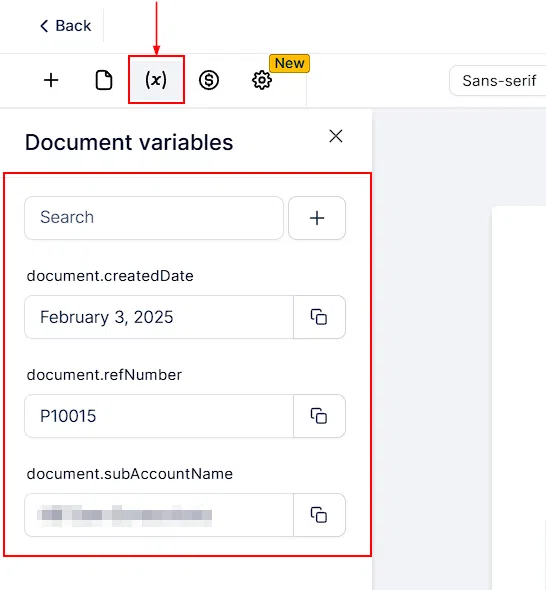The width and height of the screenshot is (546, 590).
Task: Go back using the Back link
Action: (65, 26)
